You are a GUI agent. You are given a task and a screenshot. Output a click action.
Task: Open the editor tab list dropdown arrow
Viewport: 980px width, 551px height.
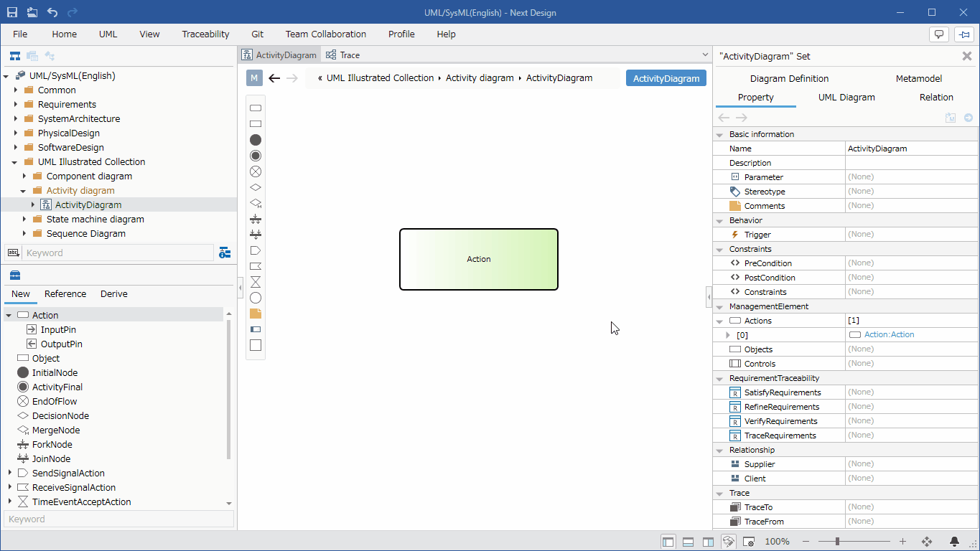(x=705, y=55)
